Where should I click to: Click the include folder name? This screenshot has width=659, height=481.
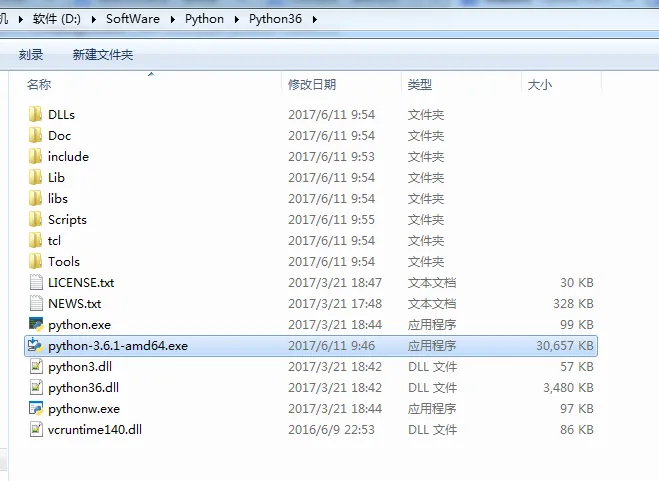point(68,156)
